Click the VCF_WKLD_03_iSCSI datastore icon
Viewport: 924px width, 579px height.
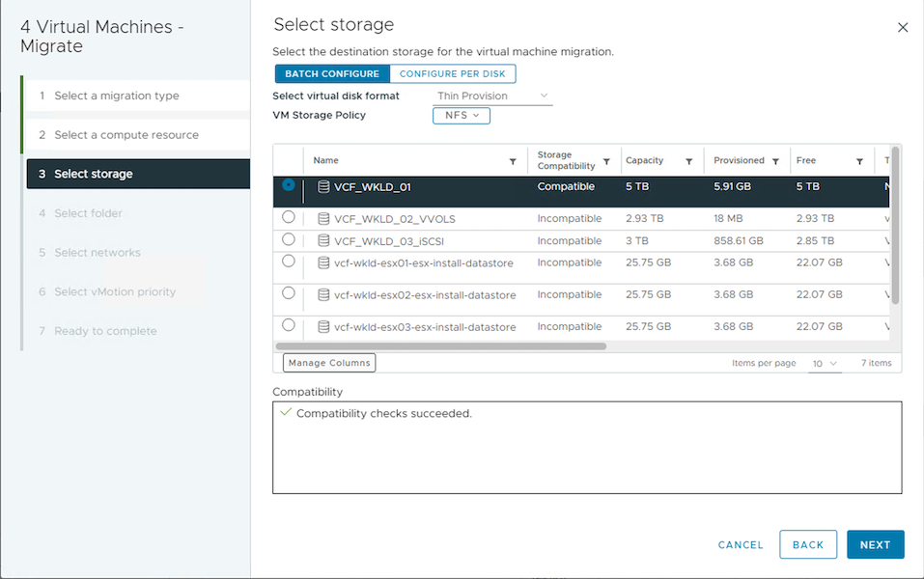tap(323, 241)
